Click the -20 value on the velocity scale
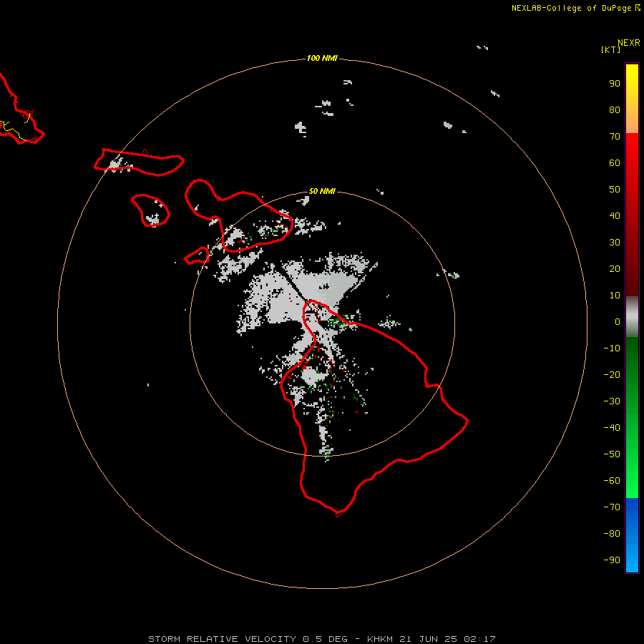 (612, 374)
